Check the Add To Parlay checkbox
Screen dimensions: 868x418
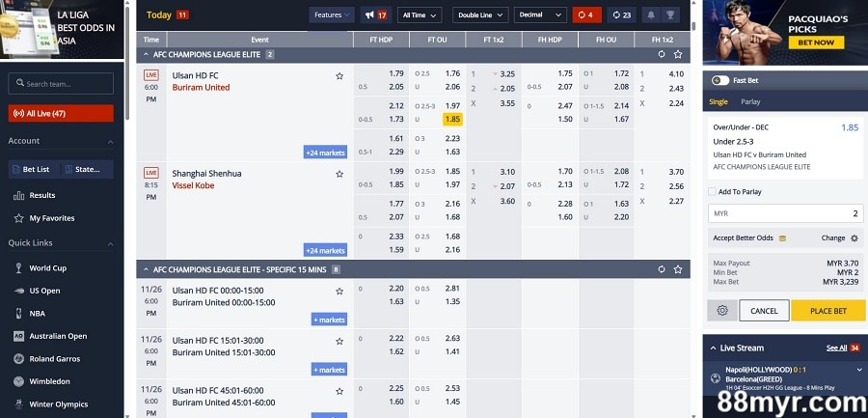(712, 191)
